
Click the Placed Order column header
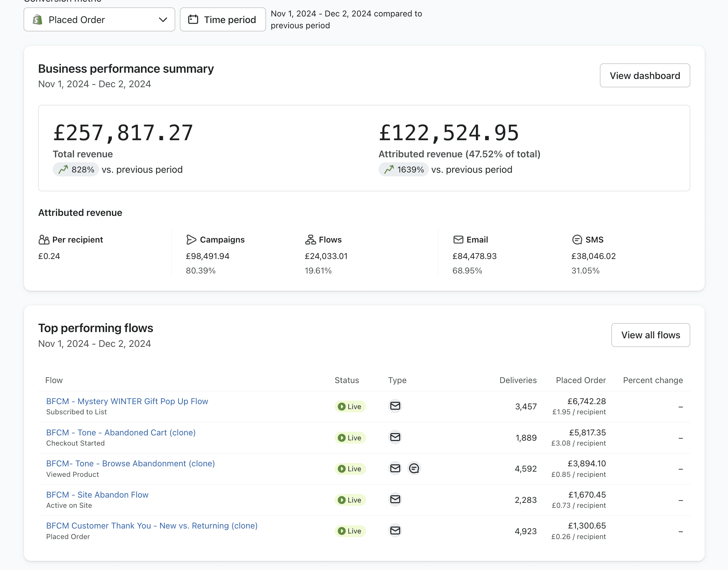(581, 380)
